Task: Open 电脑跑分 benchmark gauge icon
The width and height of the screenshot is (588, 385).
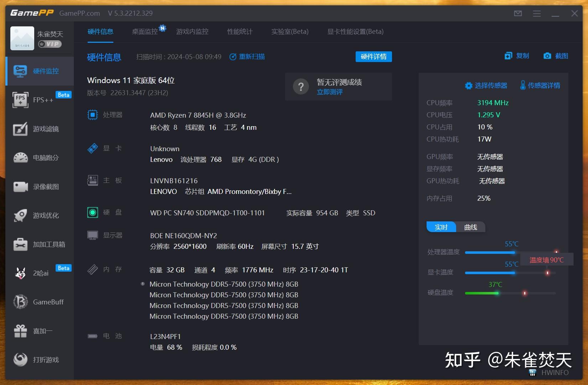Action: [20, 158]
